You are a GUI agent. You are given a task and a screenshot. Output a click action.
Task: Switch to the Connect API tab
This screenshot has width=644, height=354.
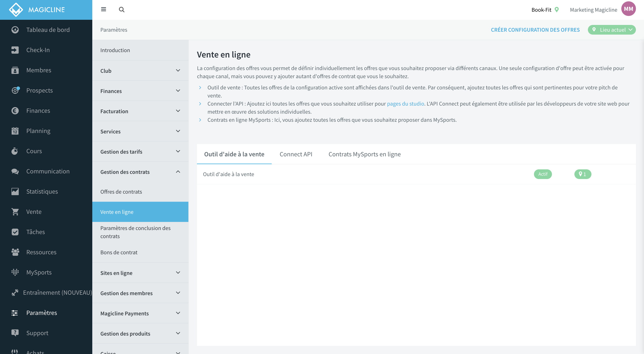point(296,154)
